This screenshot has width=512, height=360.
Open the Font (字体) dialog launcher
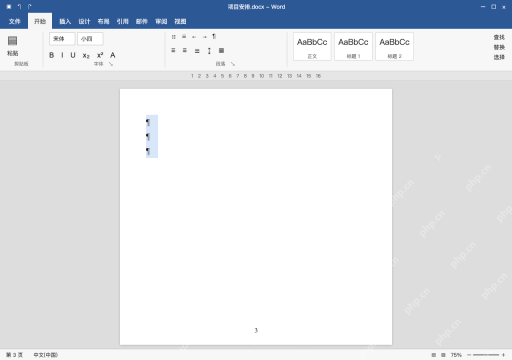111,64
